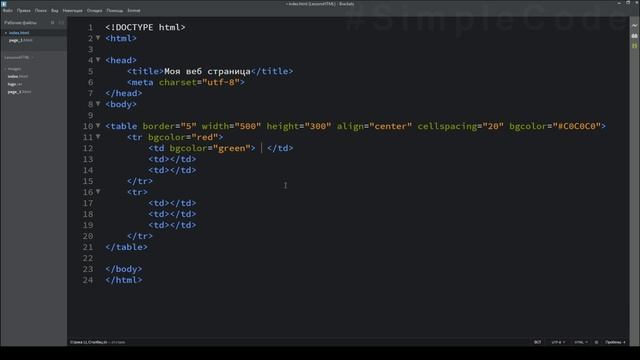640x360 pixels.
Task: Open the Вид menu
Action: pos(55,11)
